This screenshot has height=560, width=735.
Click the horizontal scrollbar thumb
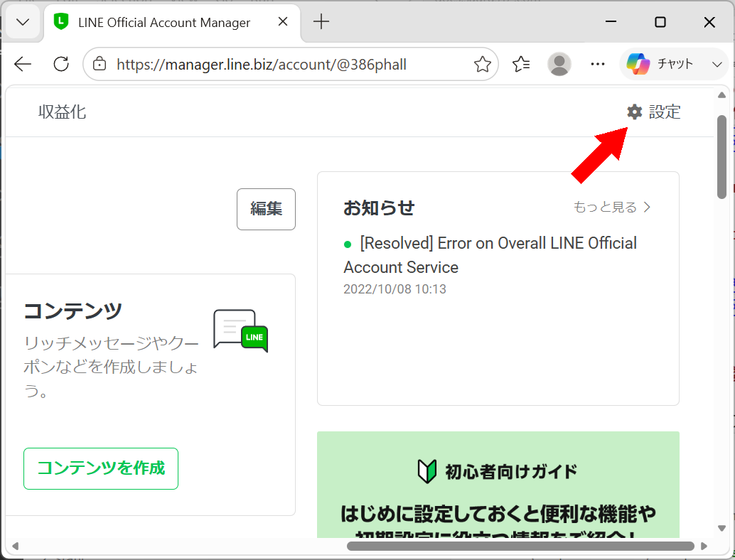pos(520,546)
